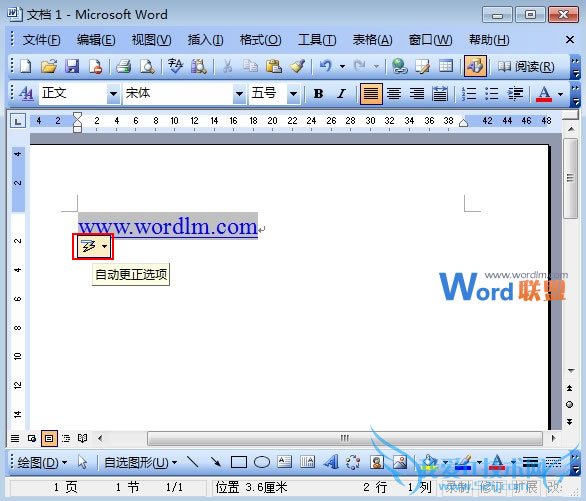Open the font color dropdown arrow
Image resolution: width=586 pixels, height=501 pixels.
pos(560,94)
